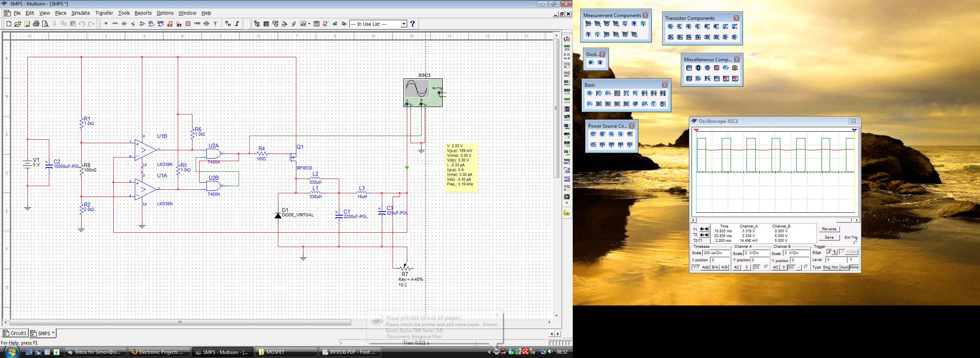Click the Spreadsheet View grid toolbar icon
Image resolution: width=980 pixels, height=358 pixels.
[x=266, y=24]
